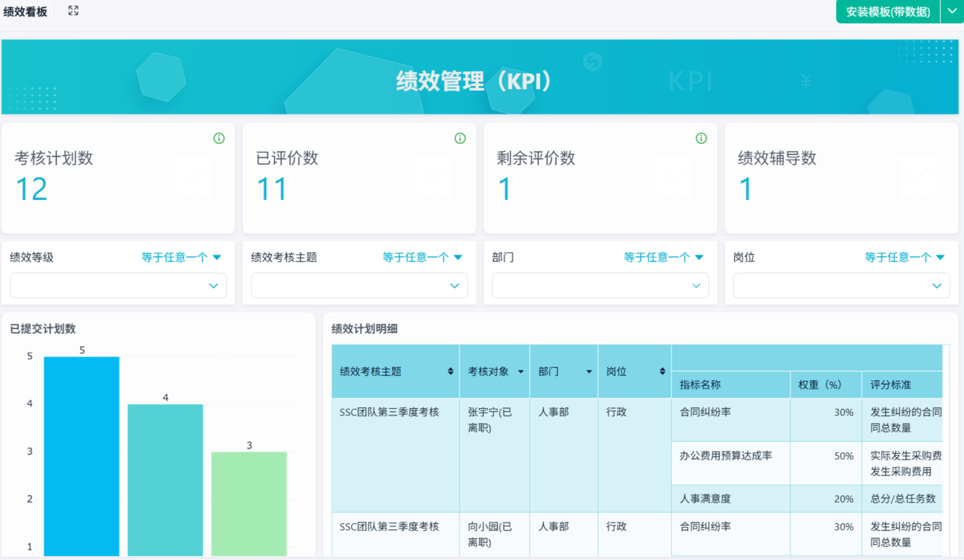
Task: Sort by the 绩效考核主题 column sort icon
Action: [451, 371]
